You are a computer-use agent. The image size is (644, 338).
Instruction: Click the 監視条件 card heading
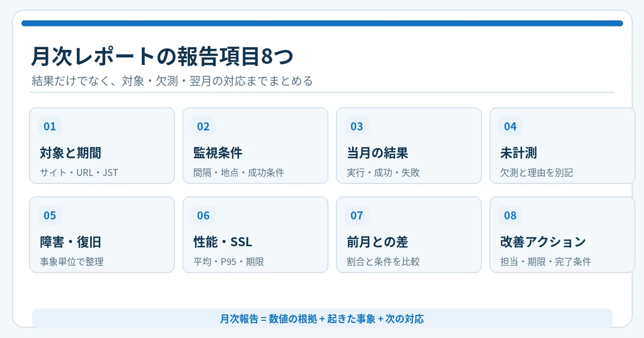[218, 153]
